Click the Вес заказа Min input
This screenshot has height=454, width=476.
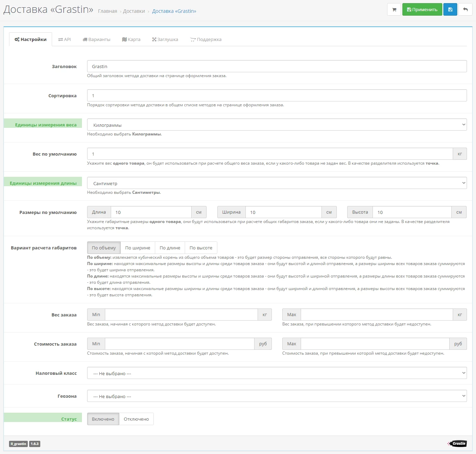(182, 314)
